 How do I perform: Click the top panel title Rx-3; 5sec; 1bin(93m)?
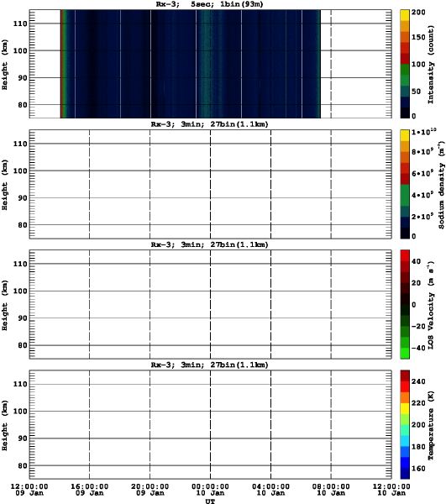209,4
